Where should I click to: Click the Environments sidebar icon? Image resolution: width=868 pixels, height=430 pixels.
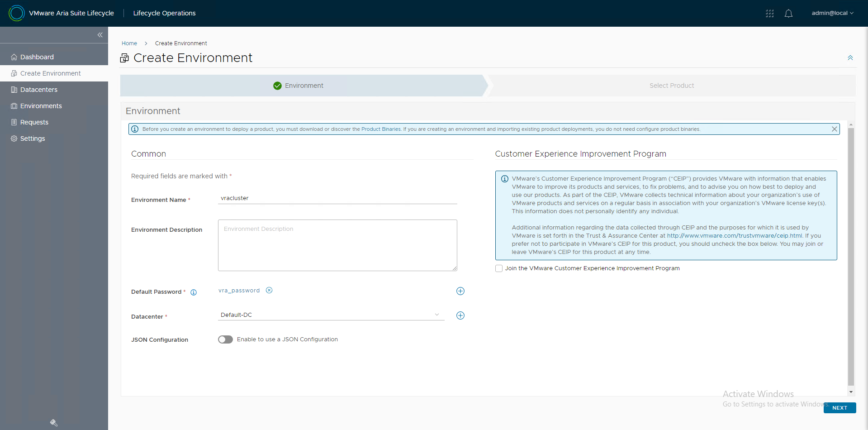pyautogui.click(x=14, y=106)
